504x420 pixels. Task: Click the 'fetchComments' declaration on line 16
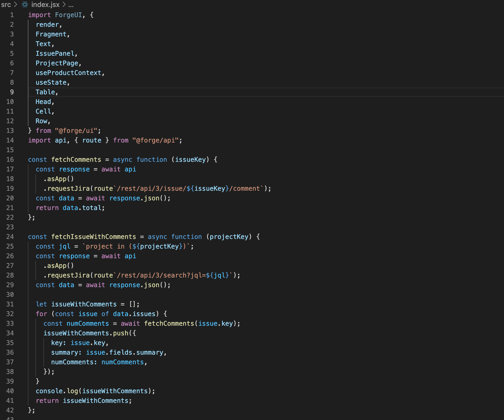pos(76,160)
